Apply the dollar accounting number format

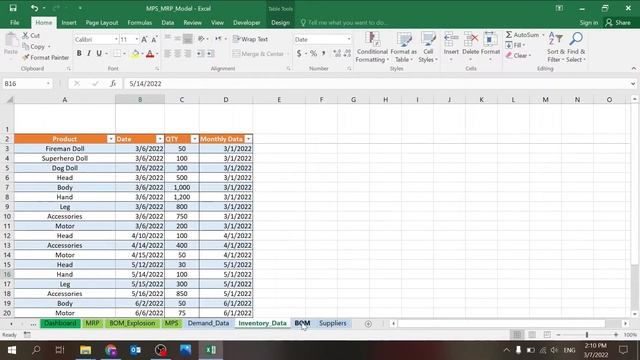(299, 53)
